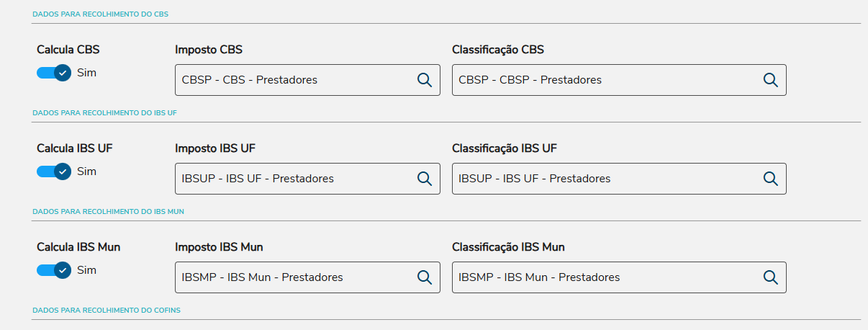Open search lookup for Imposto IBS UF

pyautogui.click(x=425, y=179)
